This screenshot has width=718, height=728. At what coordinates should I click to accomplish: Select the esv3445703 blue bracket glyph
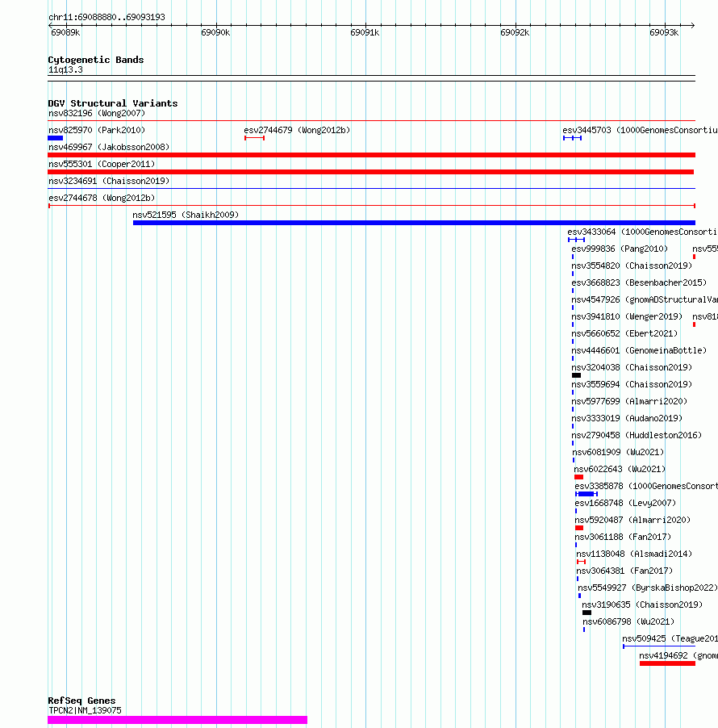point(572,138)
